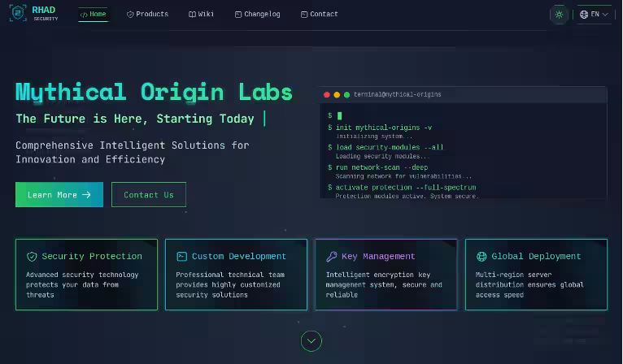Click the terminal icon on Custom Development
This screenshot has width=623, height=364.
(x=181, y=257)
